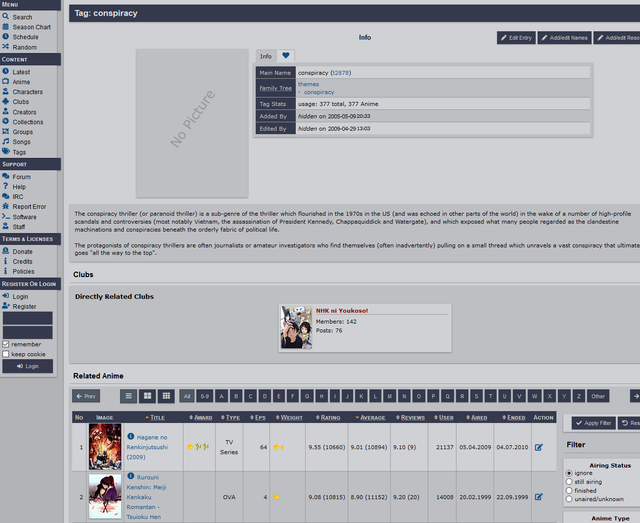Open the Groups icon in sidebar

point(5,131)
